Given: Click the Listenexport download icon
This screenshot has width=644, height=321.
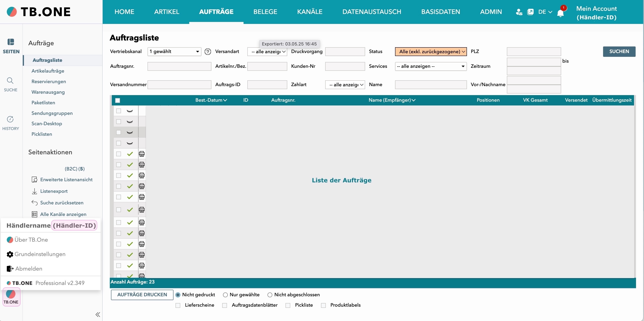Looking at the screenshot, I should (x=35, y=191).
